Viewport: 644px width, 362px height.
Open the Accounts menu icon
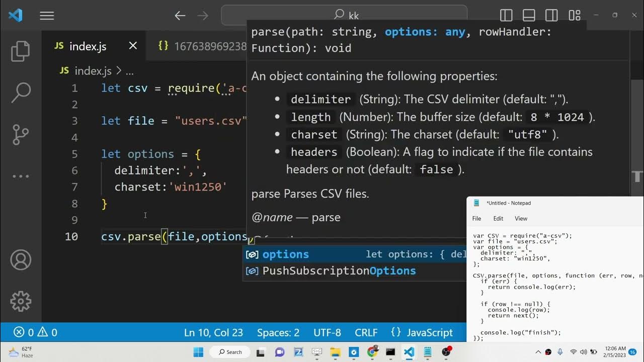pos(21,260)
